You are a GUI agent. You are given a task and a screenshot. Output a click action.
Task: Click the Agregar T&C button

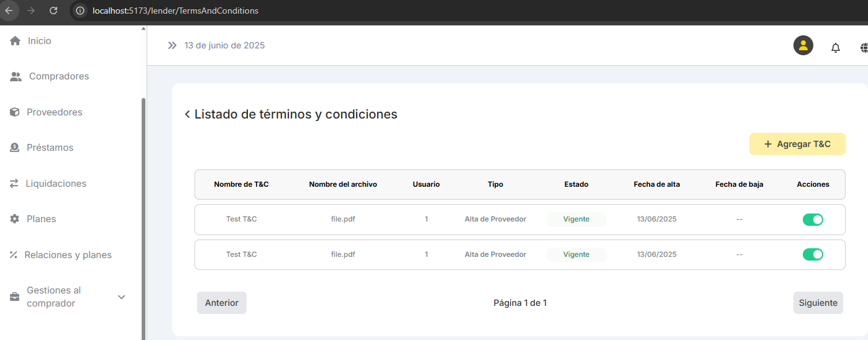click(797, 144)
